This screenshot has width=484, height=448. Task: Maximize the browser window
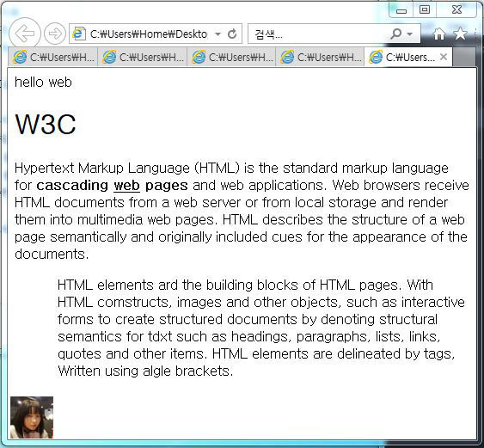425,9
